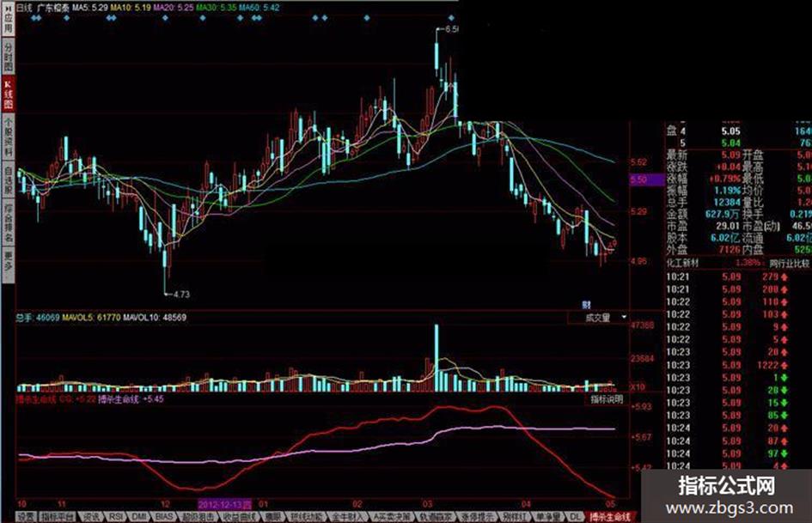Click the MAVOL5: 61770 label
The image size is (812, 523).
tap(91, 318)
